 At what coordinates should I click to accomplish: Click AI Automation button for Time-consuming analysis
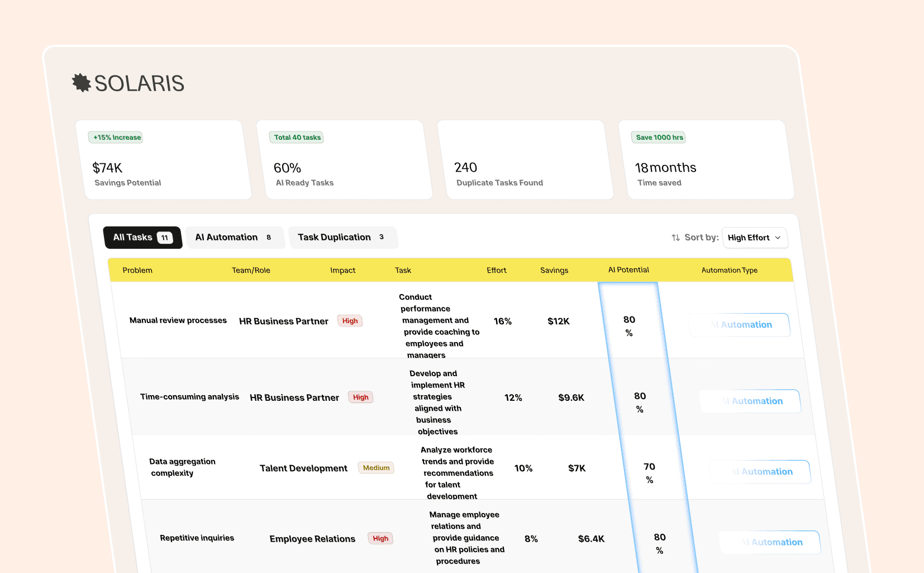coord(750,401)
